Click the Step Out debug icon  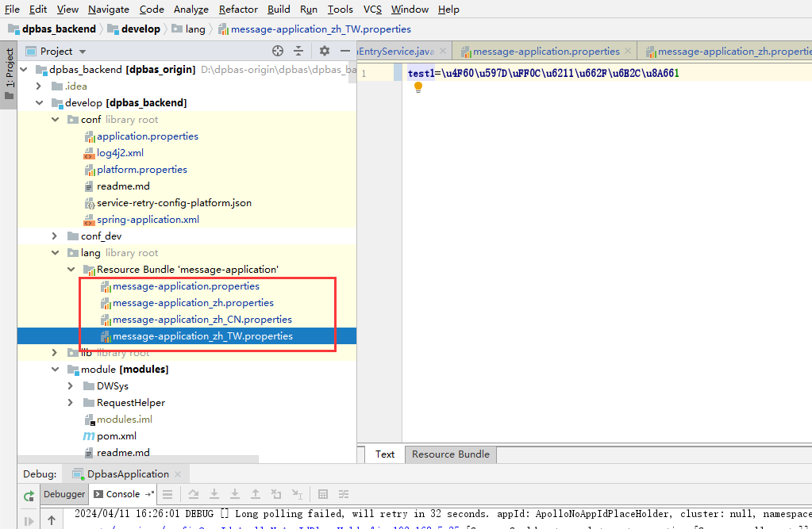[x=256, y=494]
